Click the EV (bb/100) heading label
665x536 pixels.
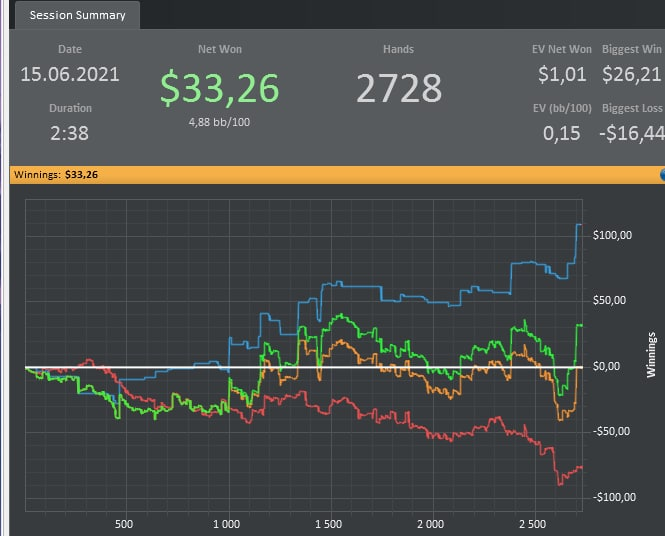[562, 108]
